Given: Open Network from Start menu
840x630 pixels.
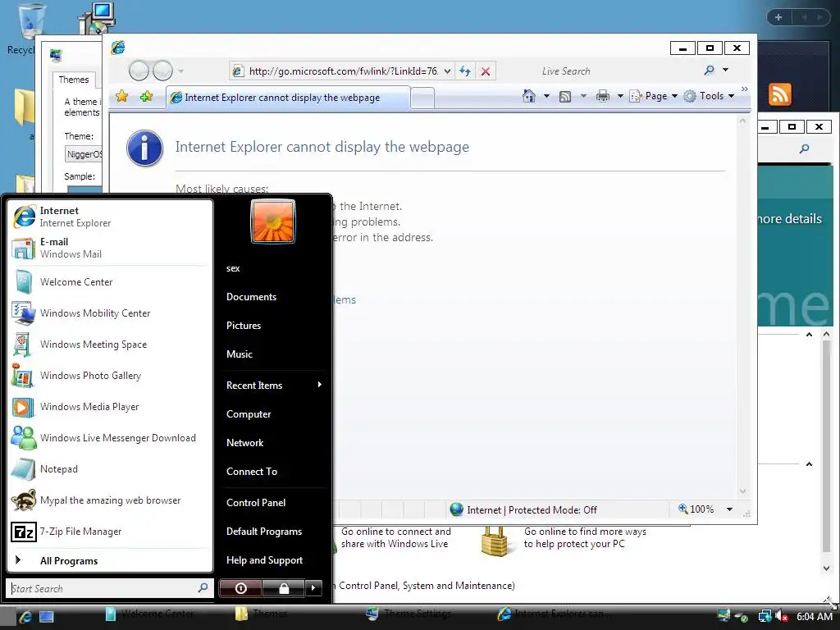Looking at the screenshot, I should tap(273, 442).
